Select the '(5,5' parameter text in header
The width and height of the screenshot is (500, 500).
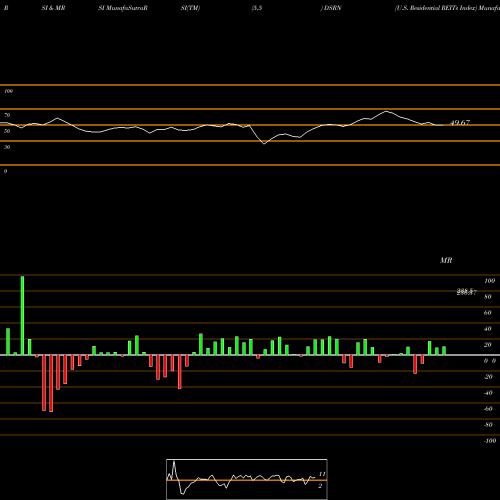[257, 8]
